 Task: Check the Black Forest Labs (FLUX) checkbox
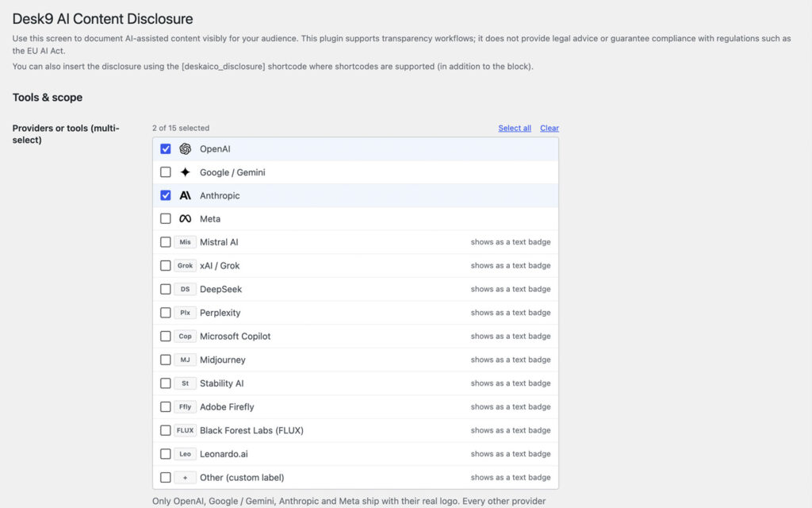(165, 430)
